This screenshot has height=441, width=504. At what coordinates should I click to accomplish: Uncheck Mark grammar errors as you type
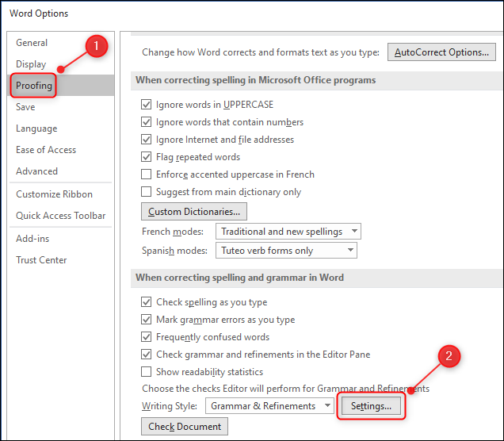point(147,320)
